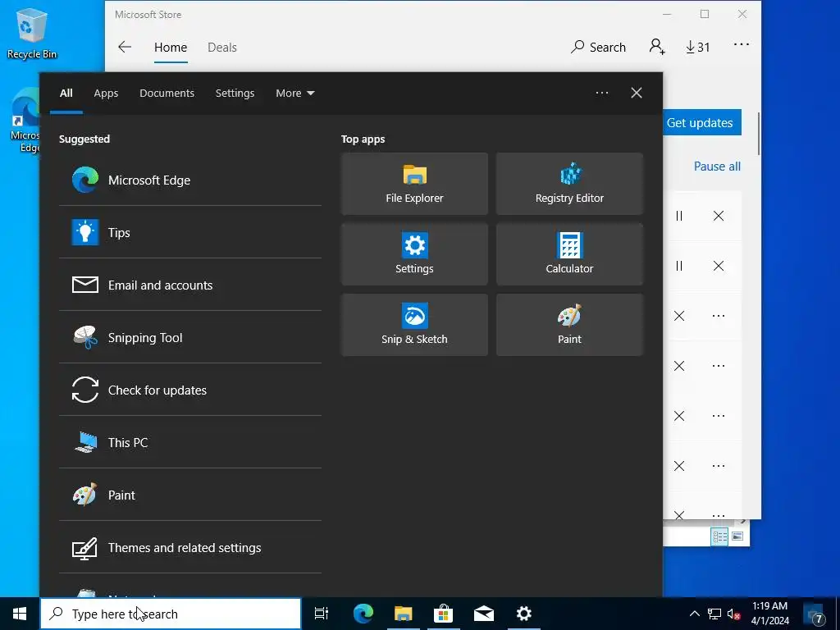Switch to the All search tab
Image resolution: width=840 pixels, height=630 pixels.
click(x=66, y=94)
